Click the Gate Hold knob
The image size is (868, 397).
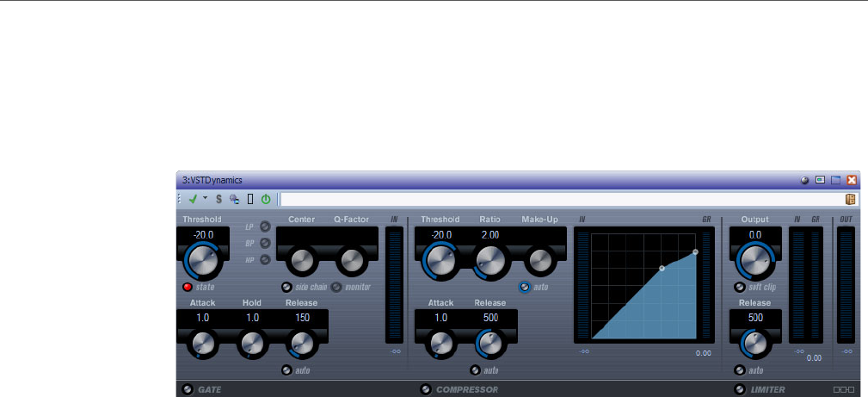[x=252, y=344]
